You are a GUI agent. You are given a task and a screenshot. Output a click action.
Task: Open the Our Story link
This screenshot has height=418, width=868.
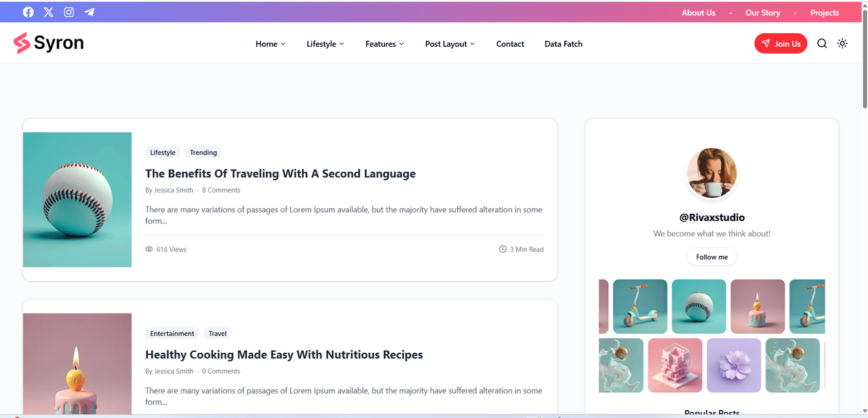pos(763,13)
